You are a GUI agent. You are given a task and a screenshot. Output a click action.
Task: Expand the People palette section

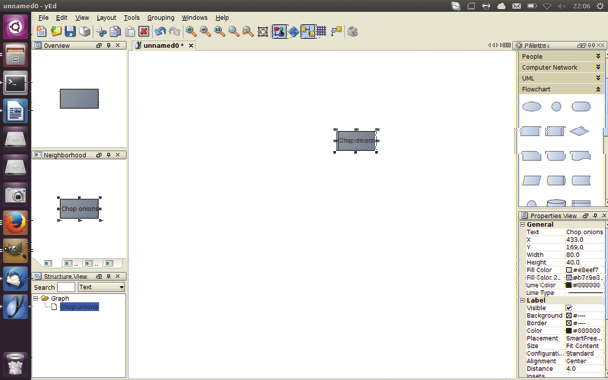(561, 56)
